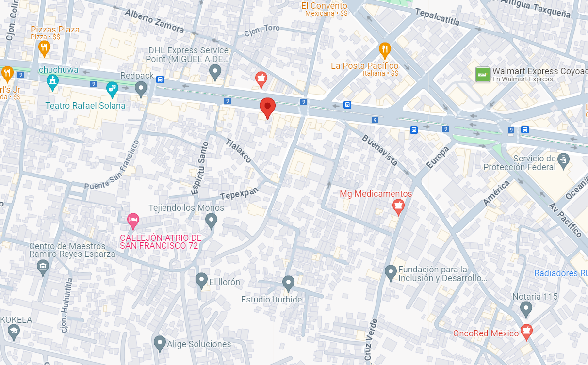Open the Tejiendo los Monos pin
Viewport: 588px width, 365px height.
(211, 222)
